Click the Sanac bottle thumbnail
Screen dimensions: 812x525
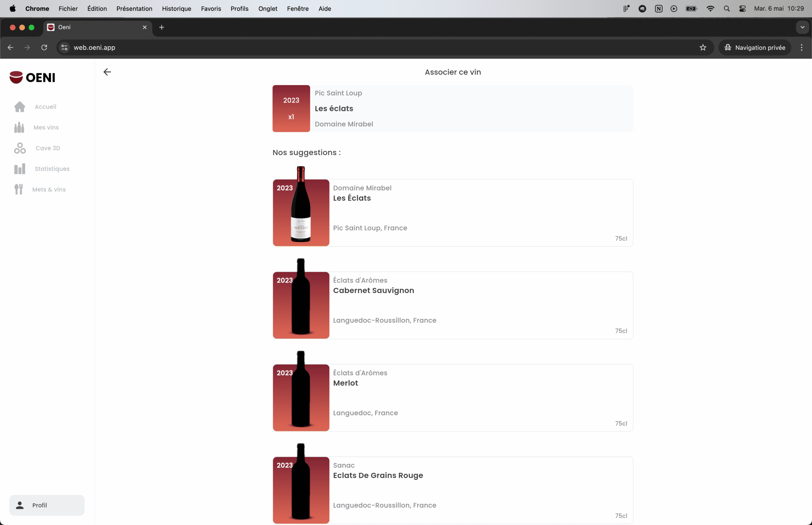[x=301, y=482]
